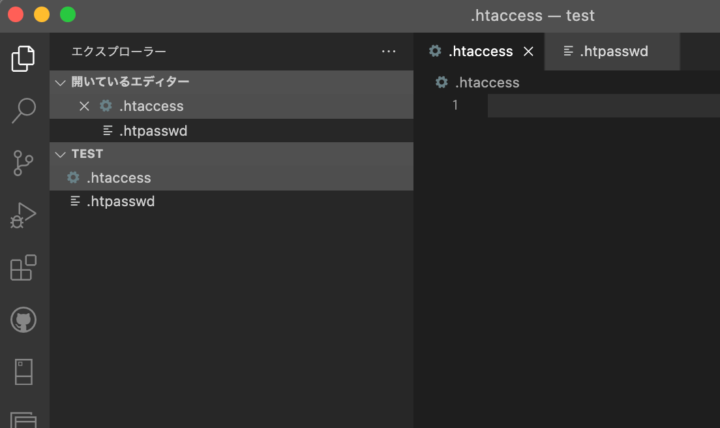
Task: Click the エクスプローラー panel title
Action: click(x=119, y=51)
